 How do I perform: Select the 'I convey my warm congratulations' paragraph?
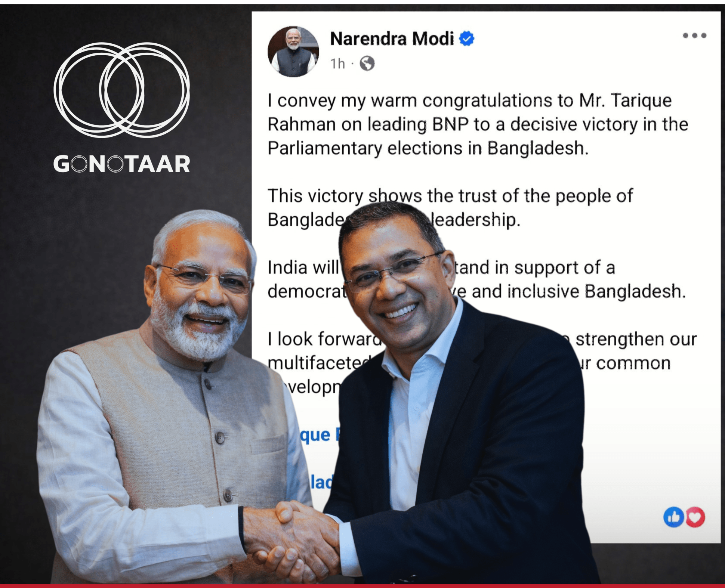(x=478, y=124)
